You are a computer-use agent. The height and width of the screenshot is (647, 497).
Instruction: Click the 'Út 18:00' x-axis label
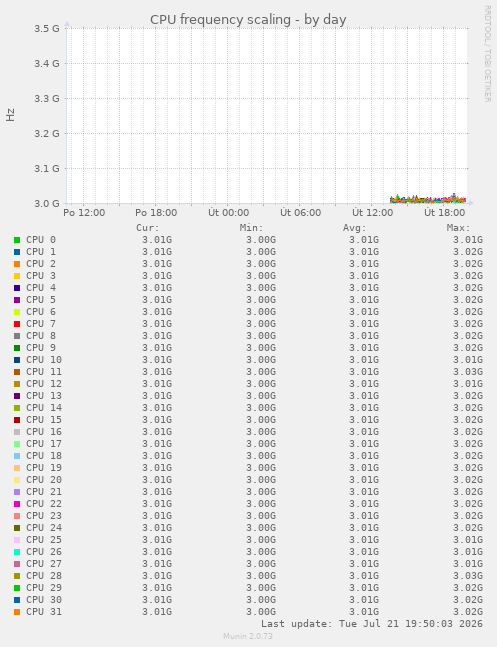point(445,213)
